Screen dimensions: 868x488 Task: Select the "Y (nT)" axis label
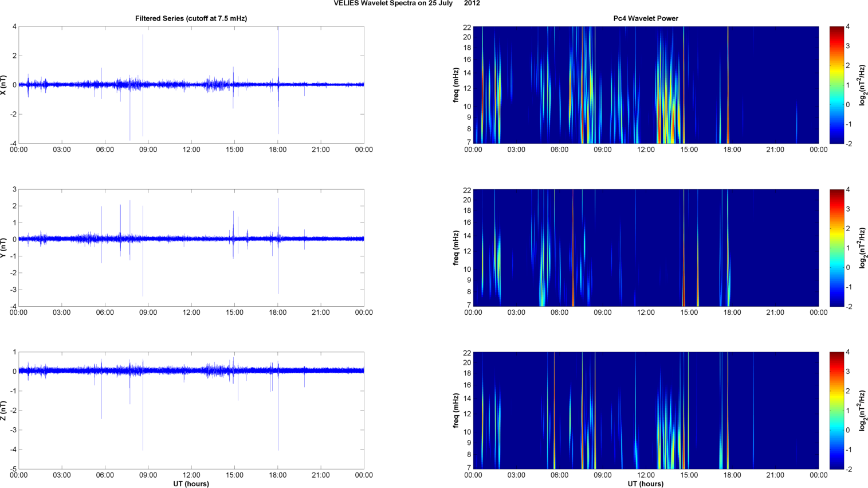pyautogui.click(x=4, y=248)
